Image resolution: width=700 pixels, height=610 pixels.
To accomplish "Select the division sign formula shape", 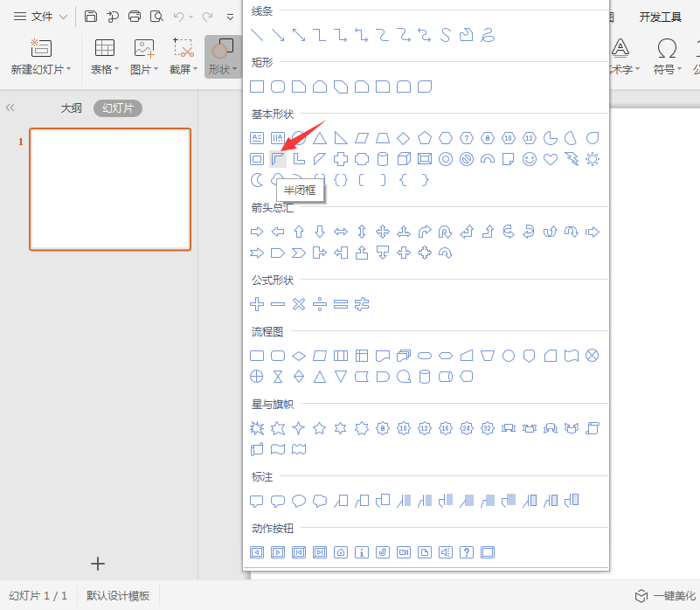I will point(320,304).
